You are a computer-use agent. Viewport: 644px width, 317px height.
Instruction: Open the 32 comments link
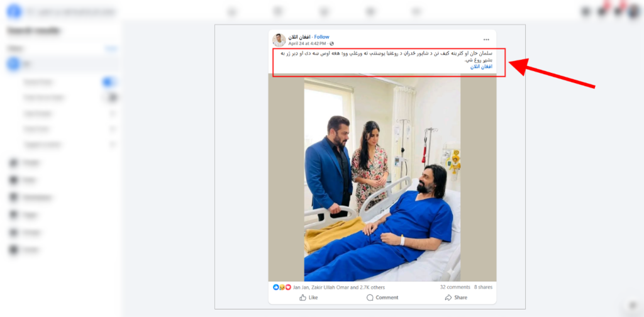click(455, 287)
